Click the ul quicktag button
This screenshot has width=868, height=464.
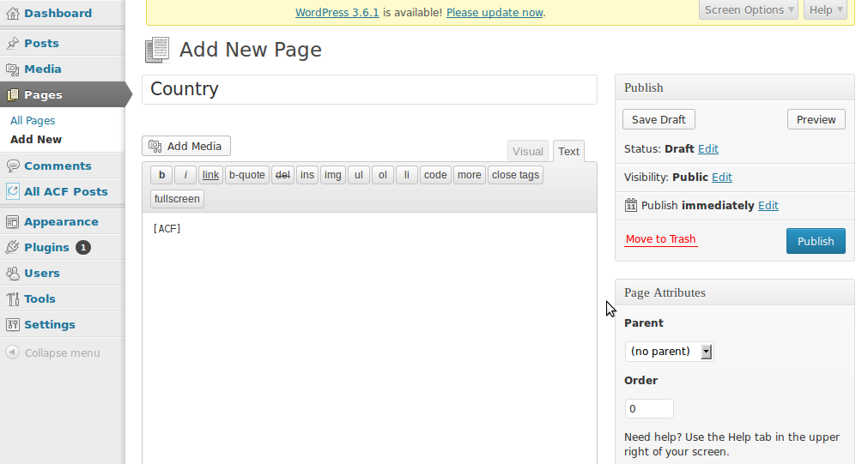(x=359, y=175)
